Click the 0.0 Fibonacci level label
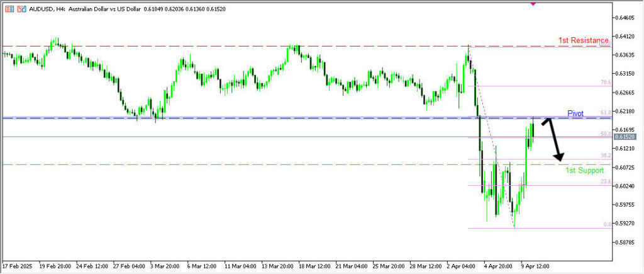The image size is (644, 274). pos(606,224)
